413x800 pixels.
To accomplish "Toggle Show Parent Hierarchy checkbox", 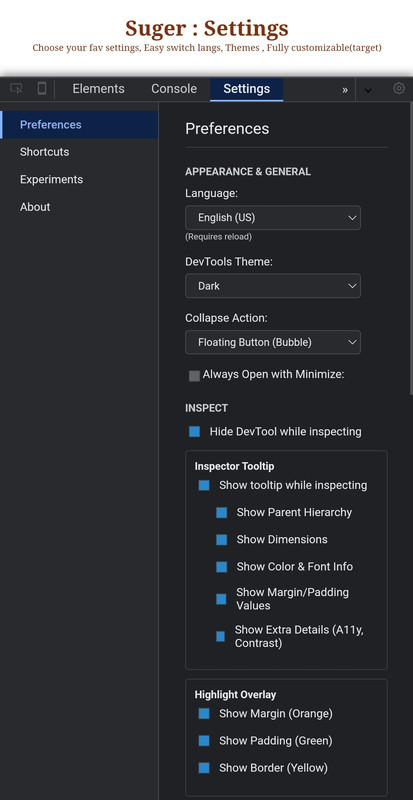I will pos(222,513).
